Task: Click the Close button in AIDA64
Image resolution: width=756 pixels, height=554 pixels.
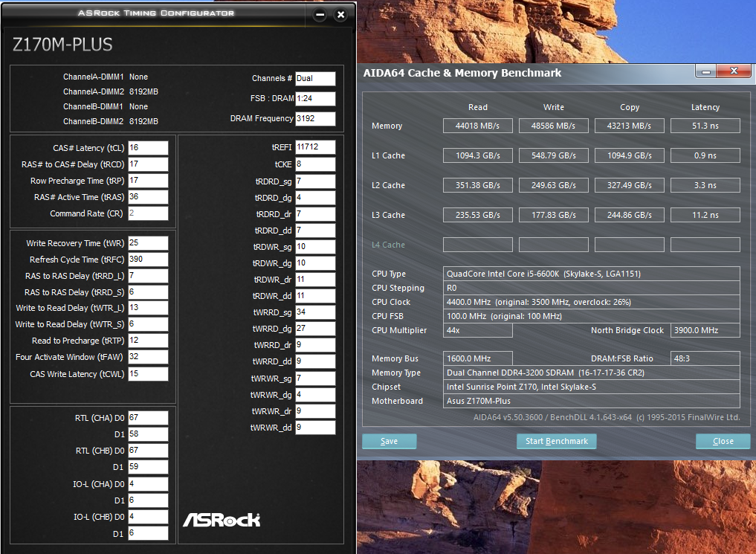Action: click(x=723, y=441)
